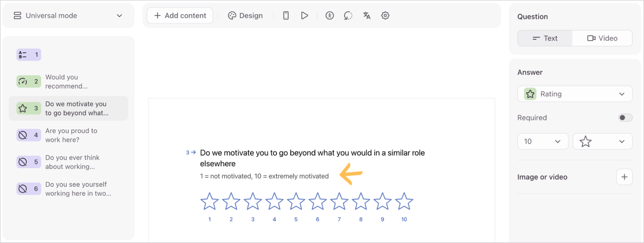This screenshot has height=243, width=644.
Task: Open the mobile preview icon
Action: (286, 15)
